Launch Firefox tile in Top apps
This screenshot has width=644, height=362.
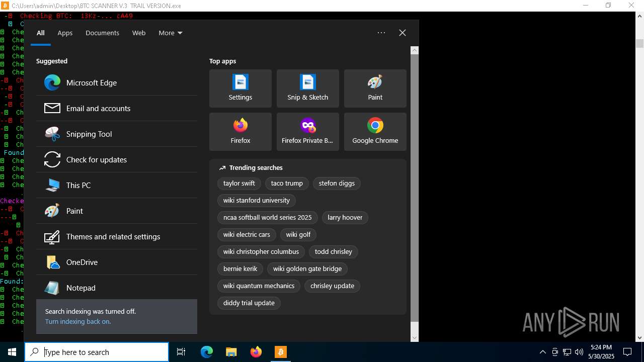240,132
